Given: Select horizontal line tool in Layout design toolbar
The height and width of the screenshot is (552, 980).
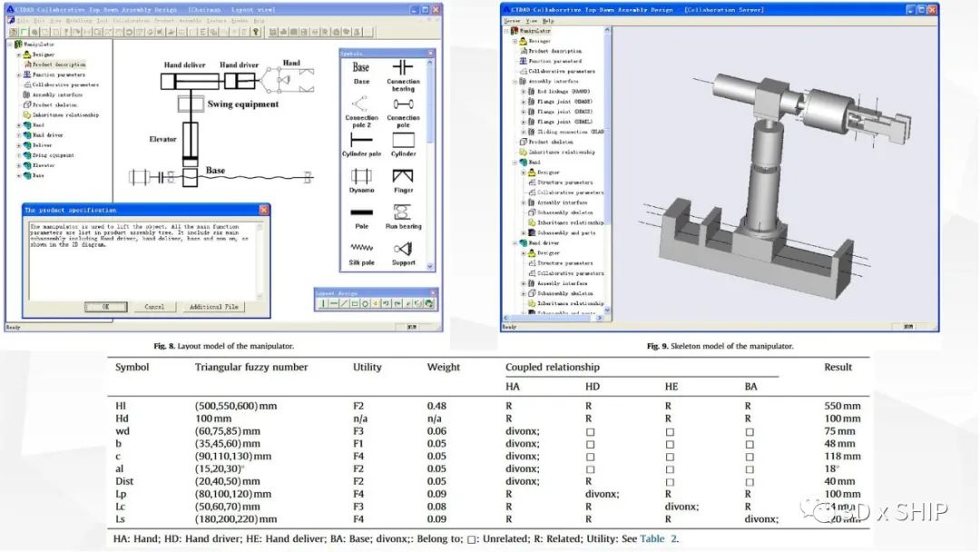Looking at the screenshot, I should [334, 304].
